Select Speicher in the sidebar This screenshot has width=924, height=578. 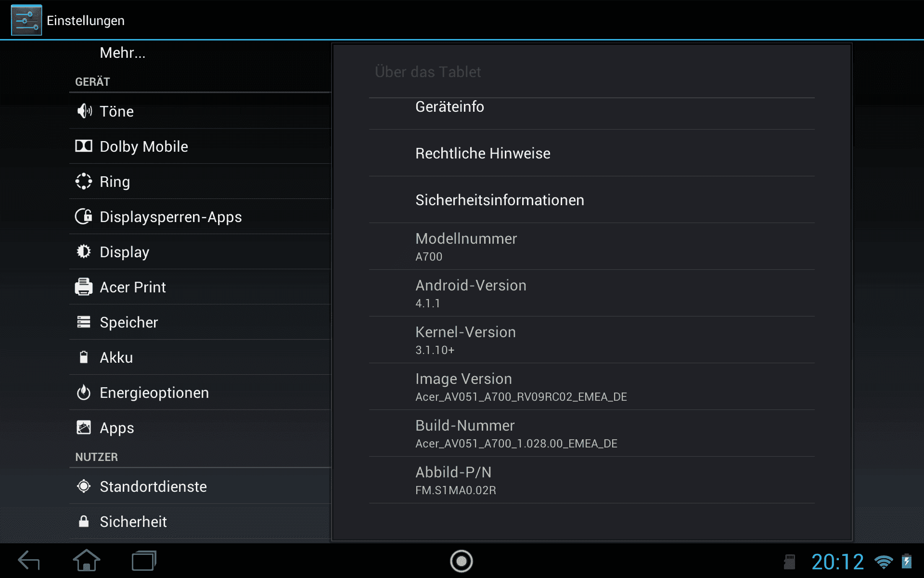[200, 322]
